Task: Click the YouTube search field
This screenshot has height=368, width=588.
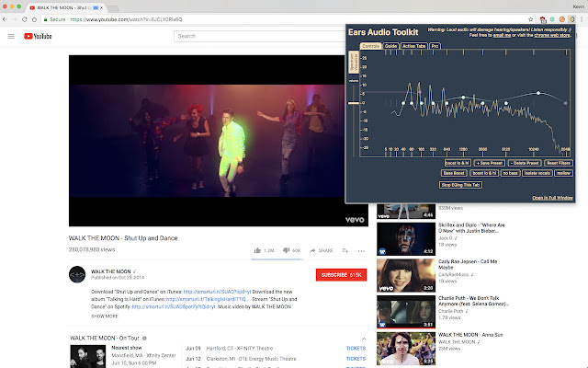Action: [x=257, y=37]
